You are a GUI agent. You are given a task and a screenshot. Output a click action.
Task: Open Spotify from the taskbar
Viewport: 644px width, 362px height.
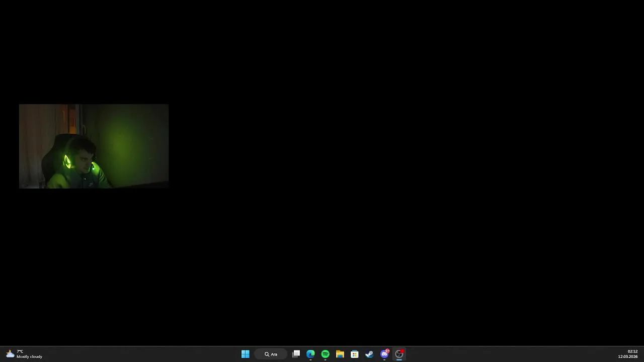coord(325,354)
